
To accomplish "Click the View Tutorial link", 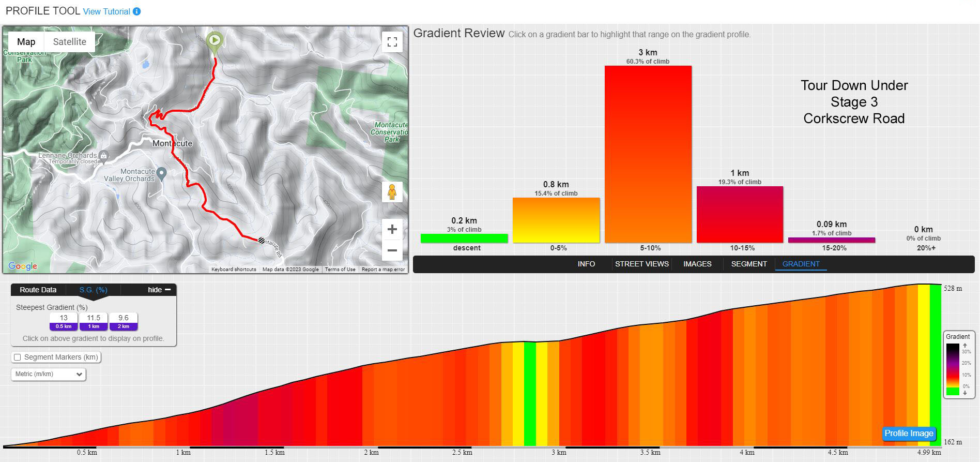I will tap(106, 11).
